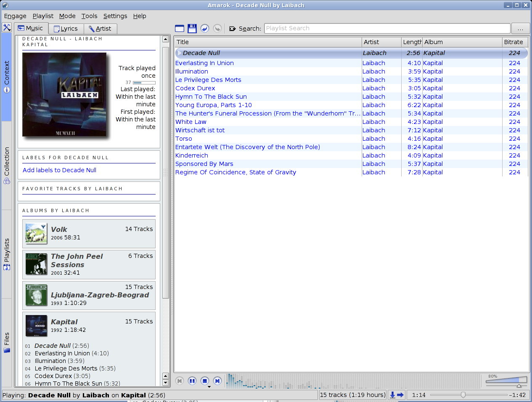Sort the playlist by the Length column
This screenshot has height=402, width=532.
[x=412, y=42]
